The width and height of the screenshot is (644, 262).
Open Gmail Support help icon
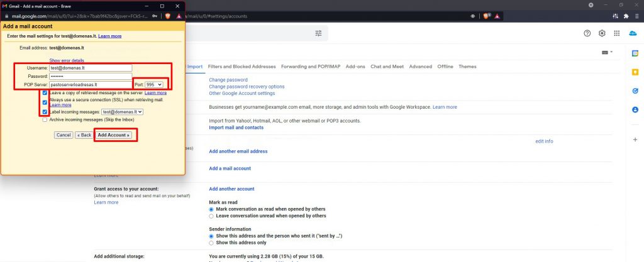587,33
